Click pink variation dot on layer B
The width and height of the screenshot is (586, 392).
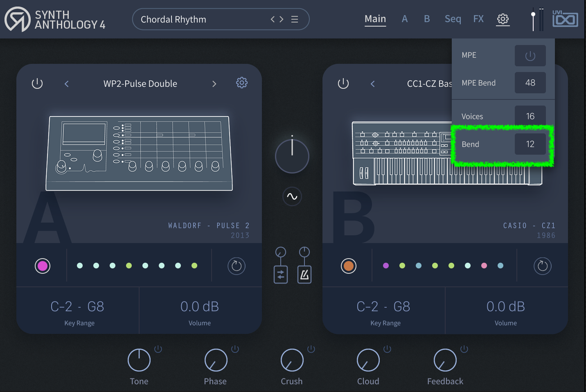click(484, 266)
